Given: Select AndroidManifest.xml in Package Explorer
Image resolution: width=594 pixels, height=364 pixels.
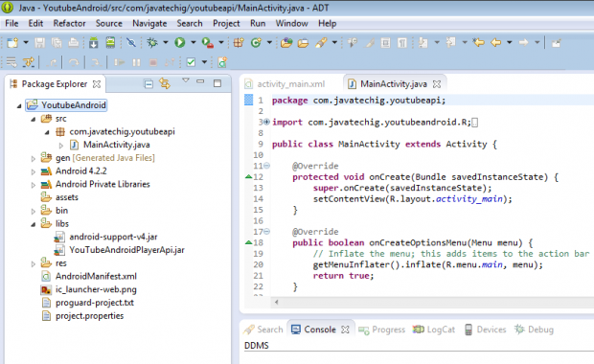Looking at the screenshot, I should [96, 277].
